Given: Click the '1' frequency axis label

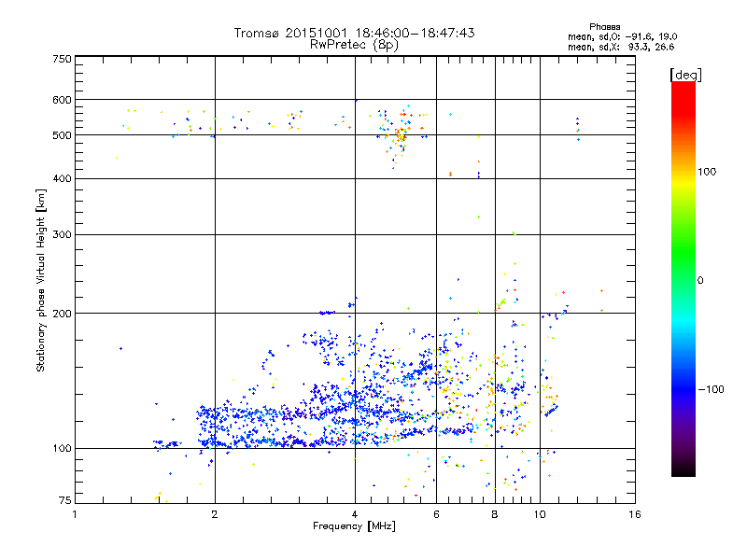Looking at the screenshot, I should pos(75,514).
